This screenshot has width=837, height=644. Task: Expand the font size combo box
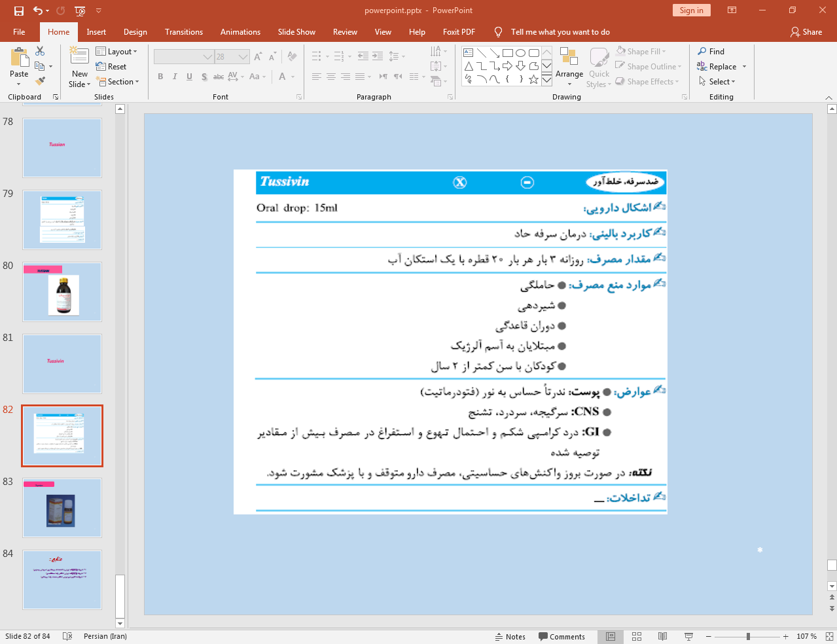[x=243, y=57]
